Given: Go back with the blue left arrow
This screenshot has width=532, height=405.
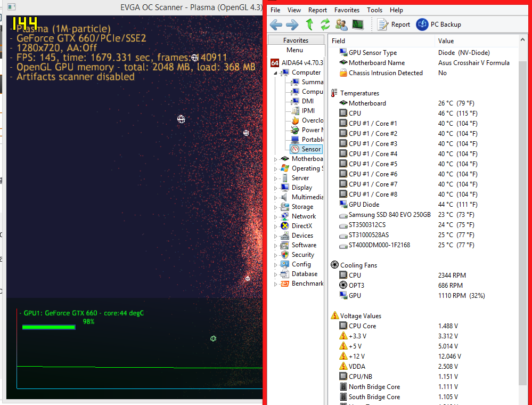Looking at the screenshot, I should pos(276,25).
